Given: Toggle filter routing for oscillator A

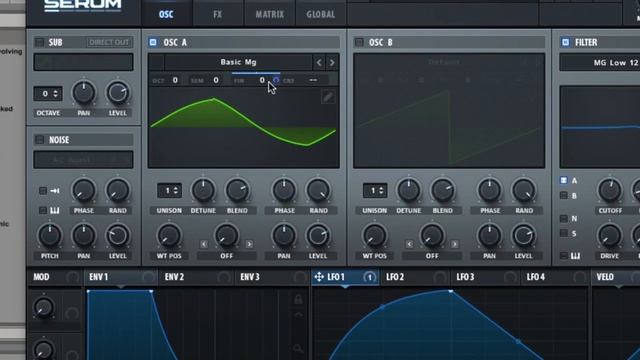Looking at the screenshot, I should pyautogui.click(x=564, y=180).
